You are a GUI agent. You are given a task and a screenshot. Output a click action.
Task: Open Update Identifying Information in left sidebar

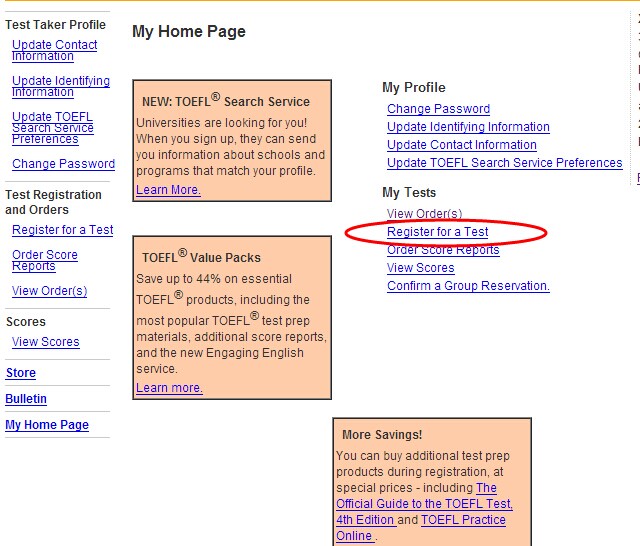tap(61, 86)
